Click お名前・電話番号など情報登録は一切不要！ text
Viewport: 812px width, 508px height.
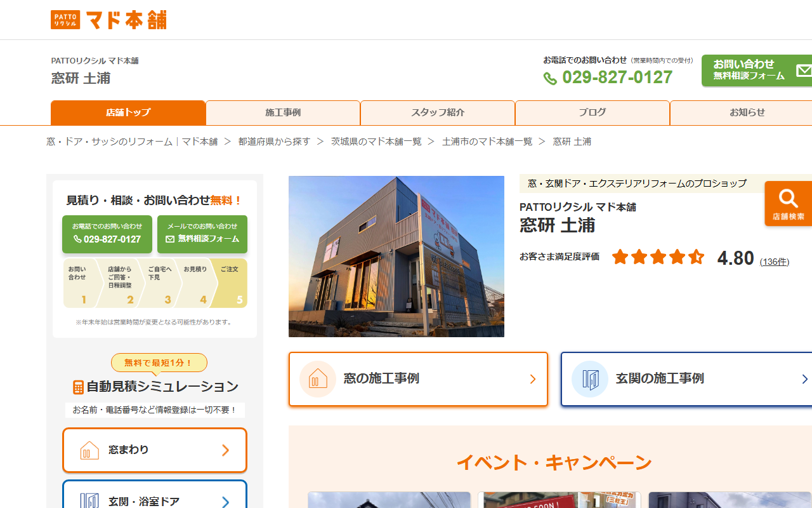pos(155,410)
